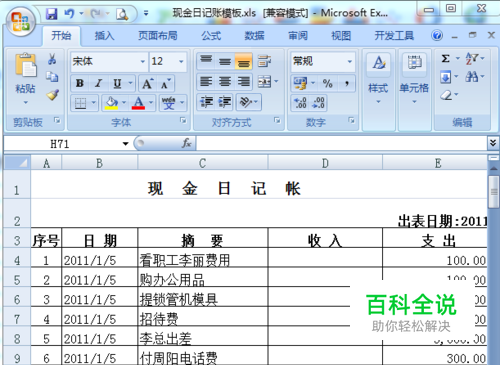Open the clear eraser icon
Screen dimensions: 500x365
(x=446, y=96)
